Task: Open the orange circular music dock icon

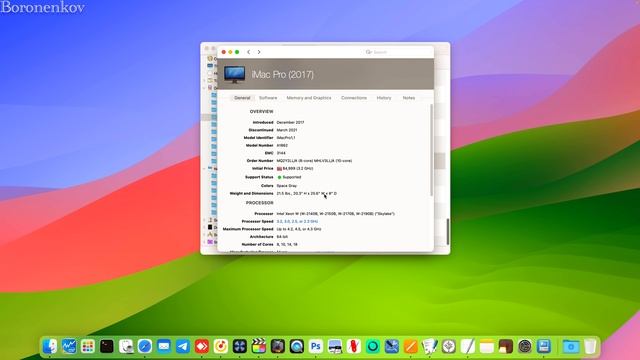Action: 220,347
